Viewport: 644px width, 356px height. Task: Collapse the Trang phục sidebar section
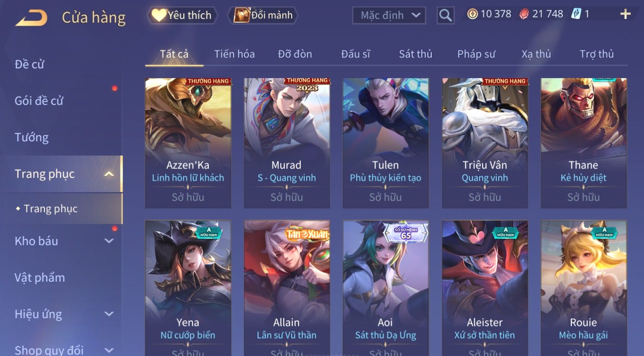click(109, 174)
